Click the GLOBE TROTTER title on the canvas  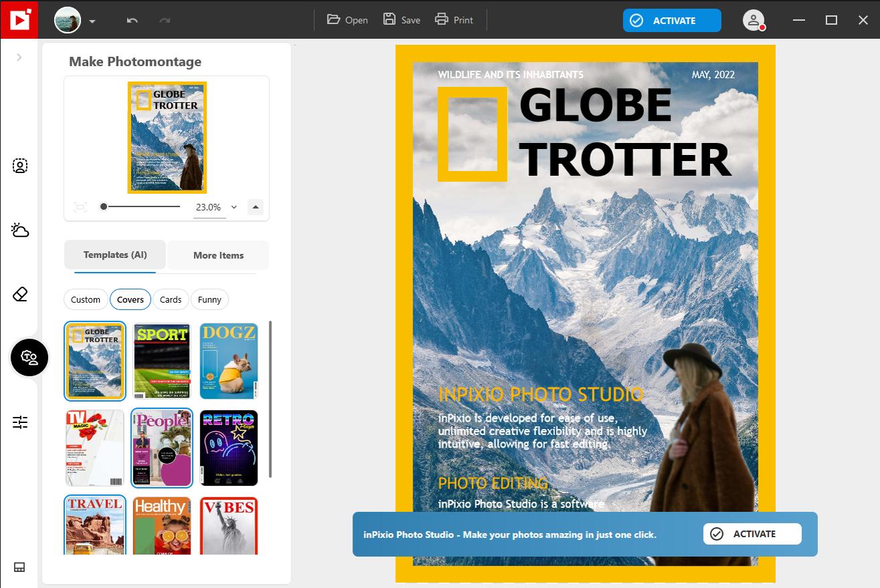pyautogui.click(x=625, y=132)
